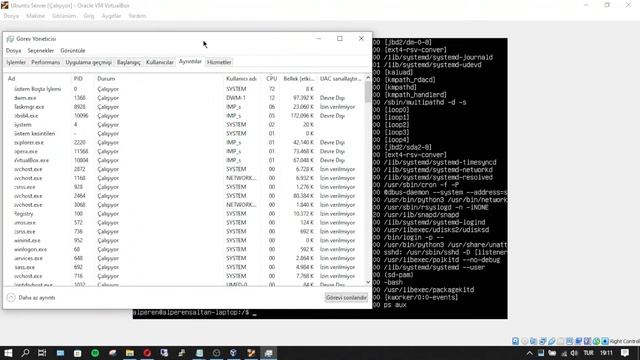The width and height of the screenshot is (640, 360).
Task: Sort by the Ad column header
Action: point(38,79)
